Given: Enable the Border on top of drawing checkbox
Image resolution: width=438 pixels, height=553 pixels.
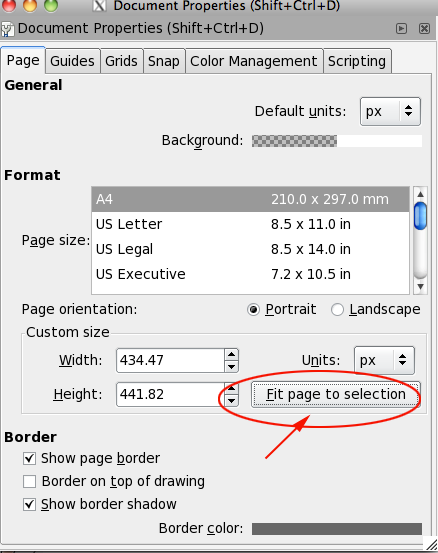Looking at the screenshot, I should [x=29, y=481].
